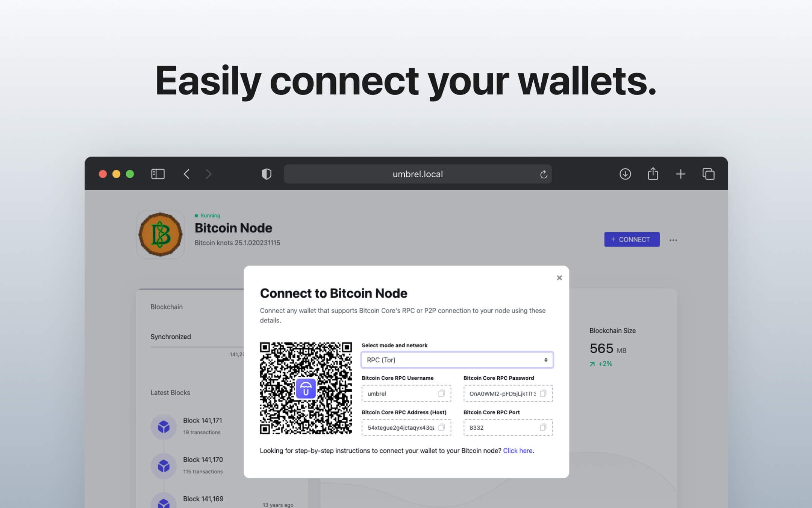Click the Latest Blocks section tab

pos(170,392)
